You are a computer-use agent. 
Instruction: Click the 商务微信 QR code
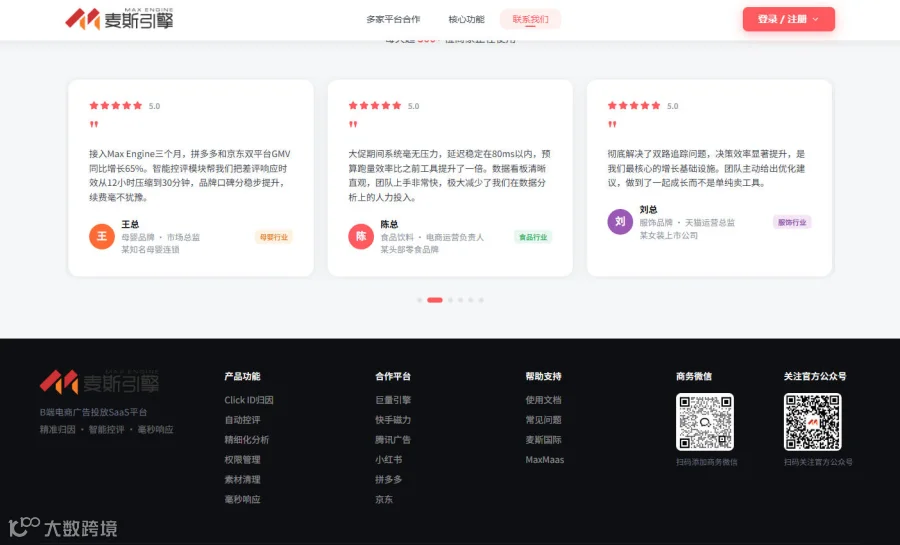[705, 422]
